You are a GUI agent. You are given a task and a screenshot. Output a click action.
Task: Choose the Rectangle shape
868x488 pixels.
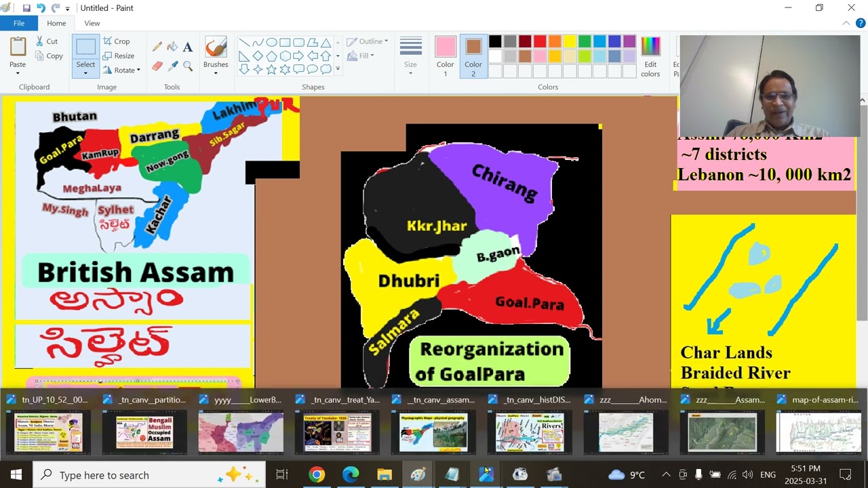coord(285,42)
